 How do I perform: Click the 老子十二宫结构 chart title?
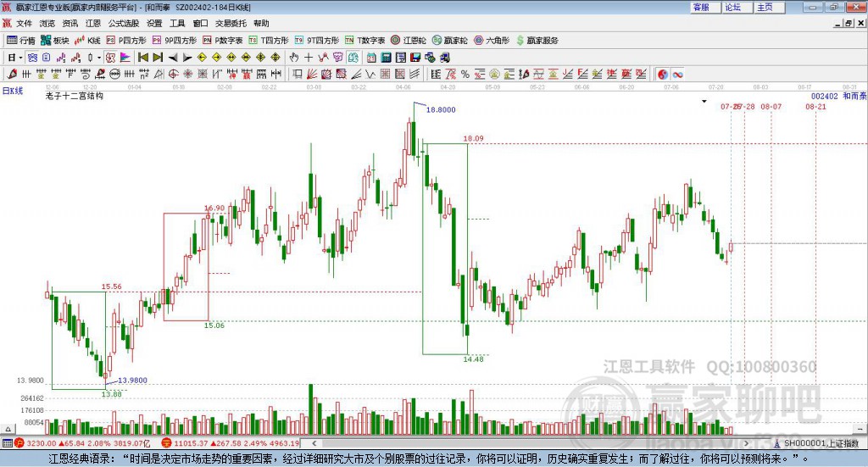tap(75, 96)
